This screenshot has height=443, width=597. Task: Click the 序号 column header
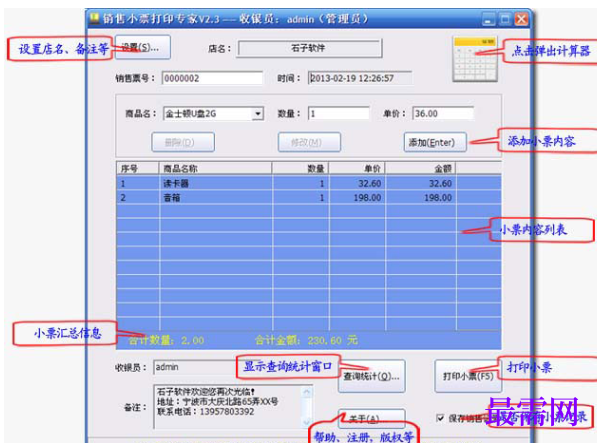click(137, 168)
